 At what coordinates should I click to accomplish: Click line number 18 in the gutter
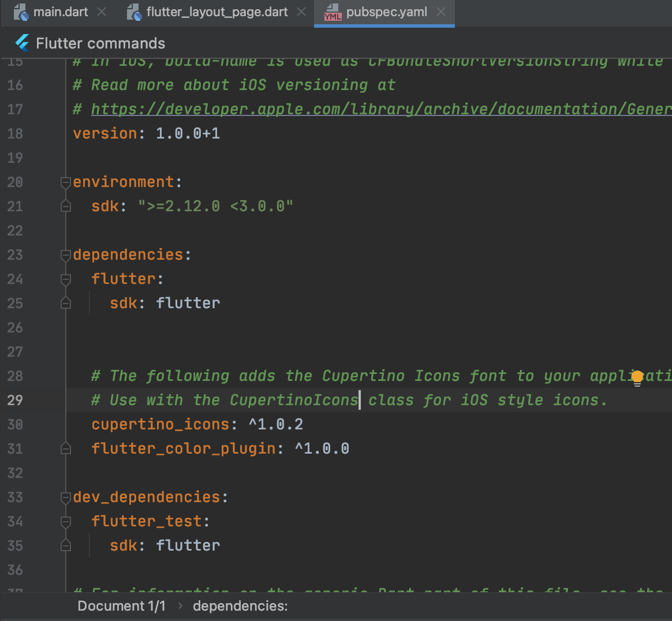(15, 134)
